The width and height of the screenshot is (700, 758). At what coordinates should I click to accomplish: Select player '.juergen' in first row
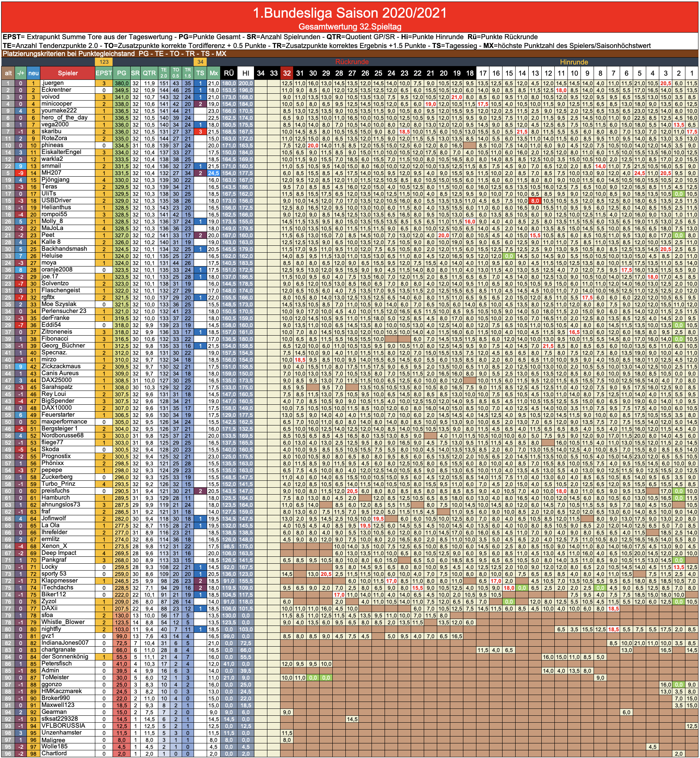click(x=68, y=83)
